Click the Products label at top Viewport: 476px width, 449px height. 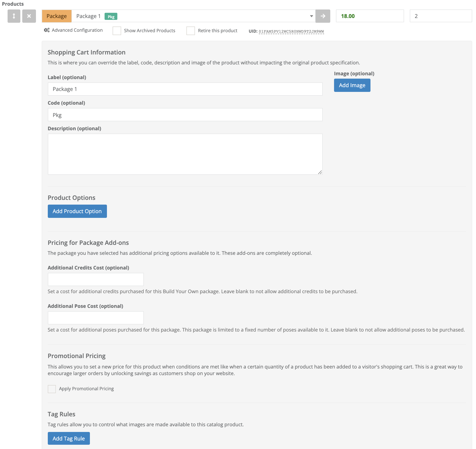[x=13, y=4]
